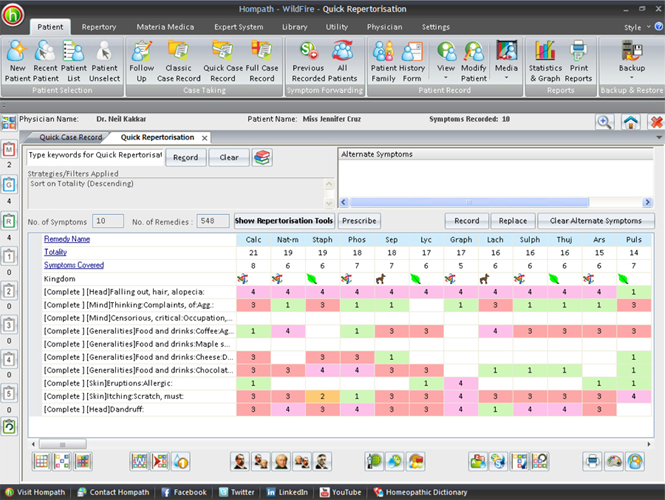Click the red M sidebar icon
665x500 pixels.
(9, 149)
